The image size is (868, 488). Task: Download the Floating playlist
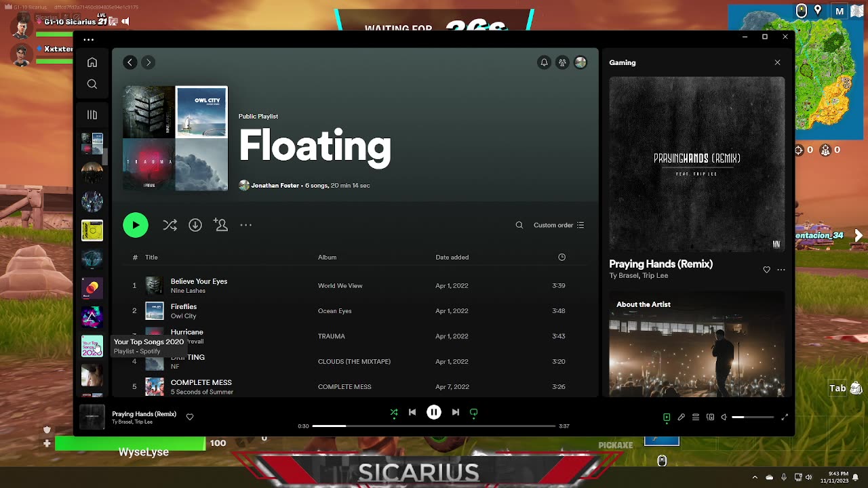(x=195, y=225)
